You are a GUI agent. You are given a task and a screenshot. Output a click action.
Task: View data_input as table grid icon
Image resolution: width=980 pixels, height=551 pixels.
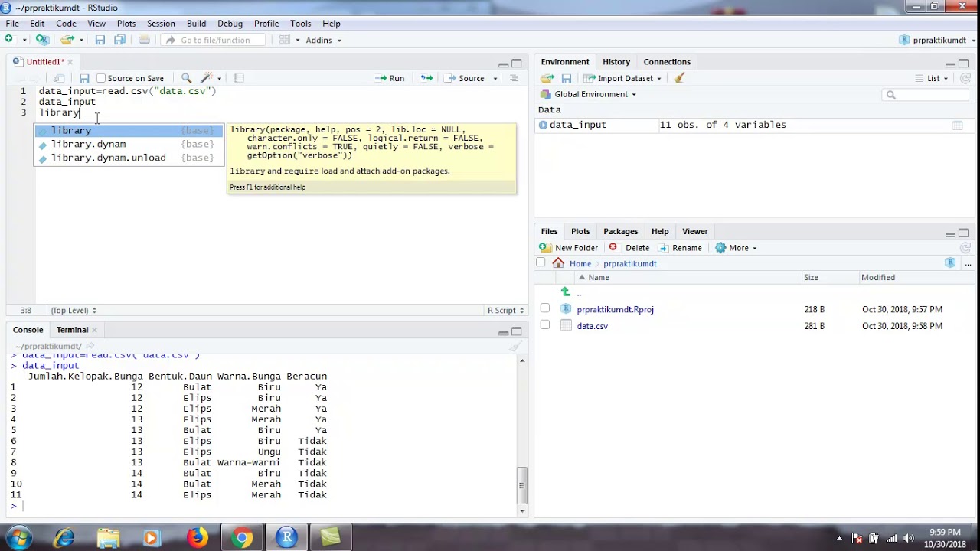pos(957,125)
